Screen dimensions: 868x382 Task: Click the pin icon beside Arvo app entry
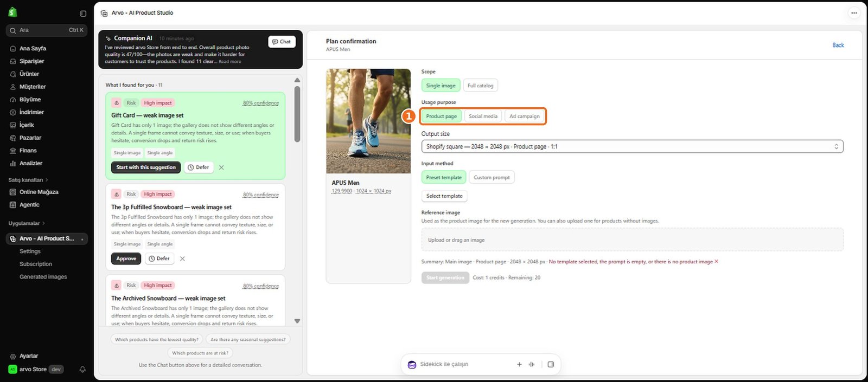(x=82, y=239)
